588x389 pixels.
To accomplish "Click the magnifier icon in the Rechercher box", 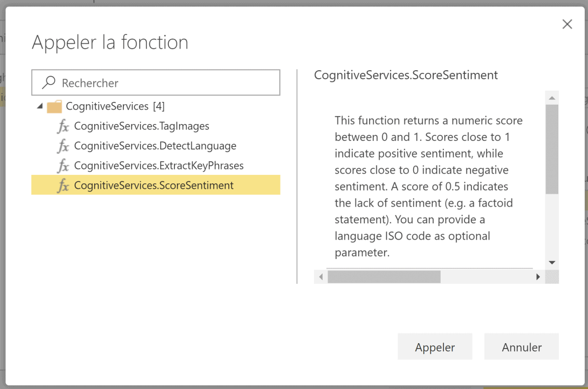I will (48, 82).
